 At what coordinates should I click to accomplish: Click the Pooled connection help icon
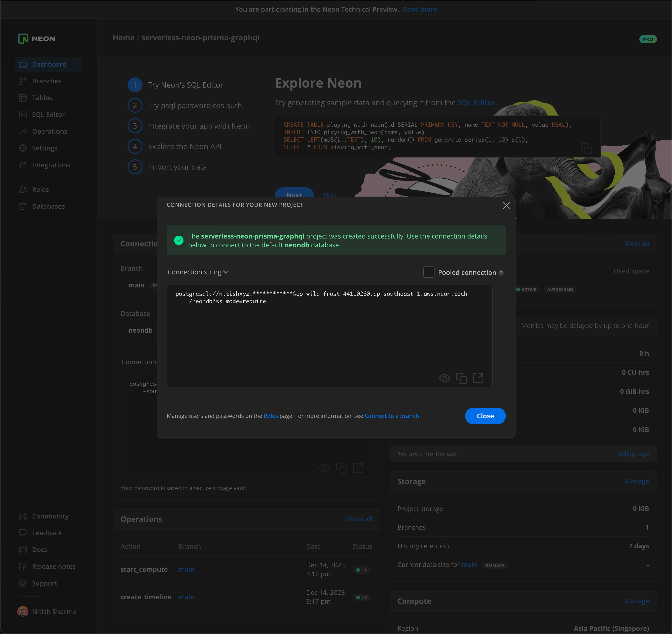tap(501, 273)
